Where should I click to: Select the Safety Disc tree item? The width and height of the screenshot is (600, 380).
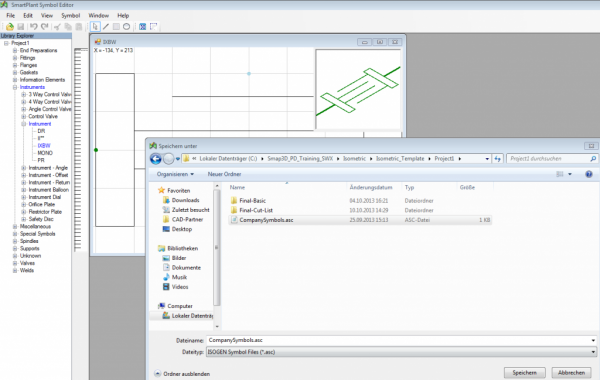tap(41, 219)
